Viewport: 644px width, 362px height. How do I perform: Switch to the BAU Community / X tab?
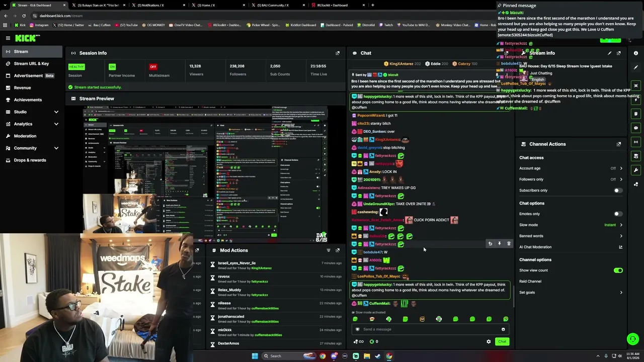(x=279, y=5)
